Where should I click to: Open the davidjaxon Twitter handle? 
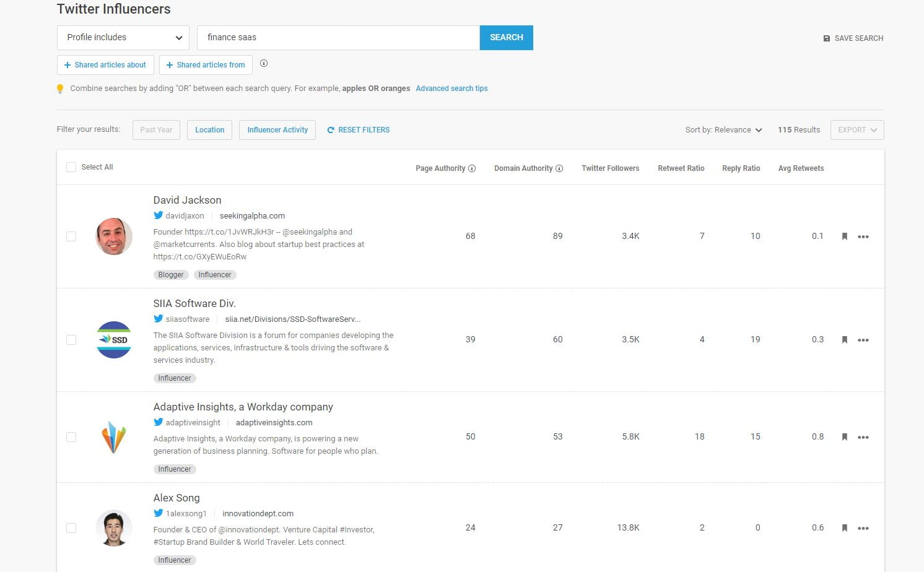pyautogui.click(x=185, y=216)
